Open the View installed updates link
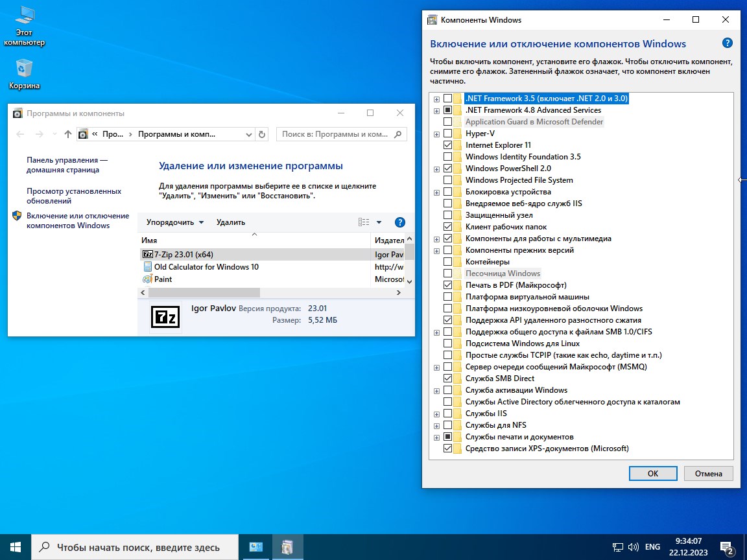Viewport: 747px width, 560px height. point(73,196)
